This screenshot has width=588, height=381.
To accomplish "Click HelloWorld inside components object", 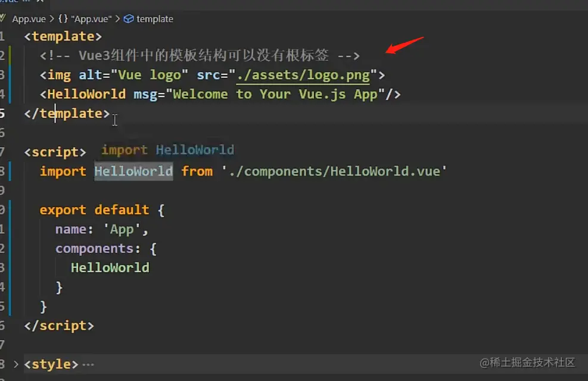I will point(110,267).
